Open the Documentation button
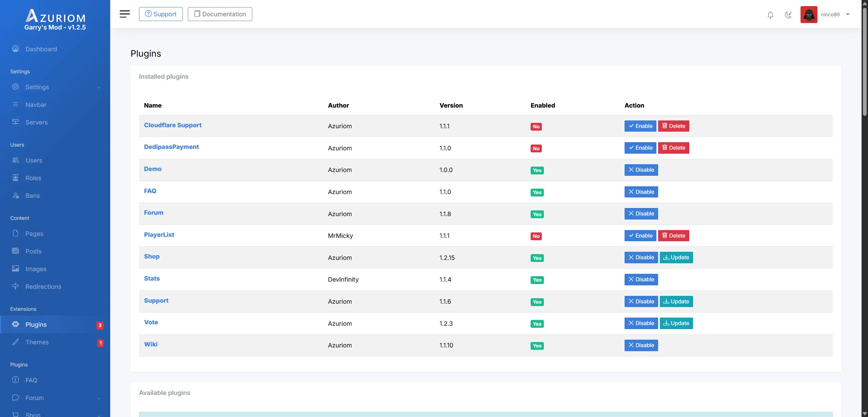The height and width of the screenshot is (417, 868). (220, 14)
